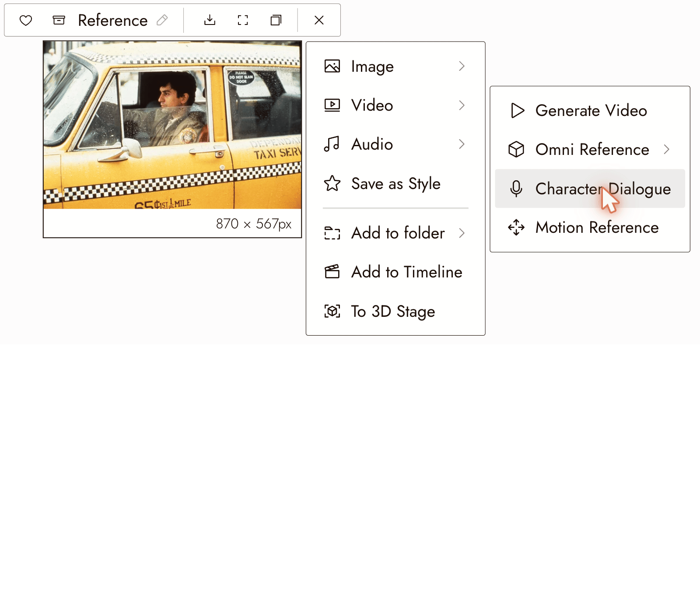Click the music note icon beside Audio

click(x=332, y=144)
